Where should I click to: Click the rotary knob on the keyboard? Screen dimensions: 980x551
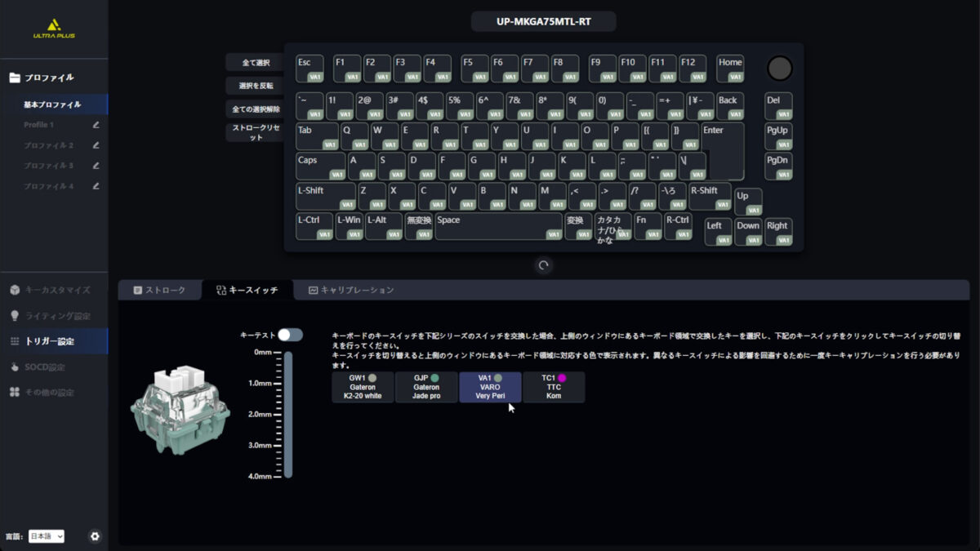click(x=779, y=69)
